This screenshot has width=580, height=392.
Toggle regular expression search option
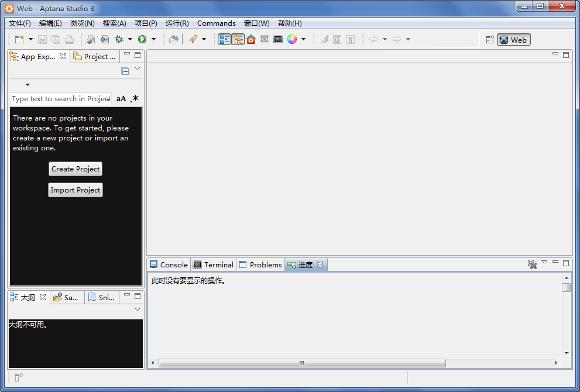click(x=135, y=99)
